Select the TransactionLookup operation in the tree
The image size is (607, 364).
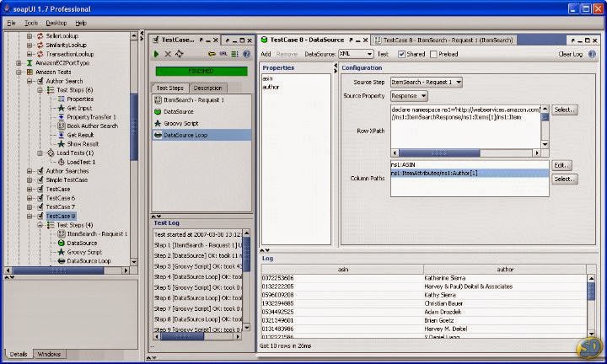pos(70,54)
